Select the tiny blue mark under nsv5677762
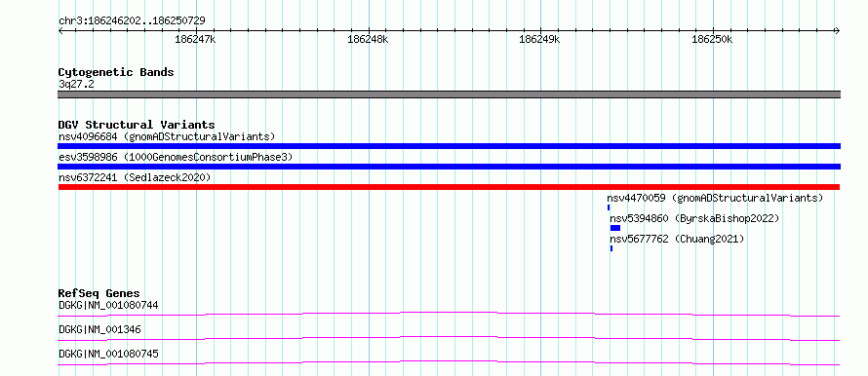Viewport: 868px width, 376px height. (612, 248)
